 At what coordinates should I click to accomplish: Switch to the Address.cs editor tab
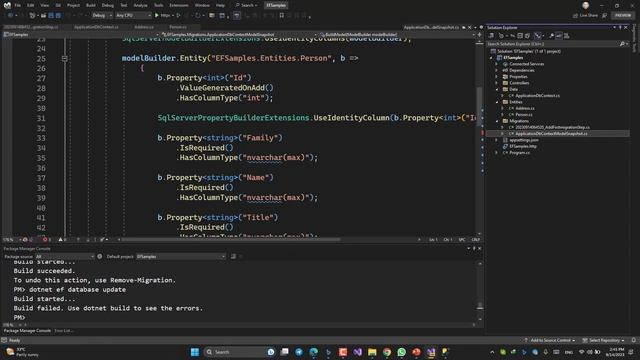(144, 27)
